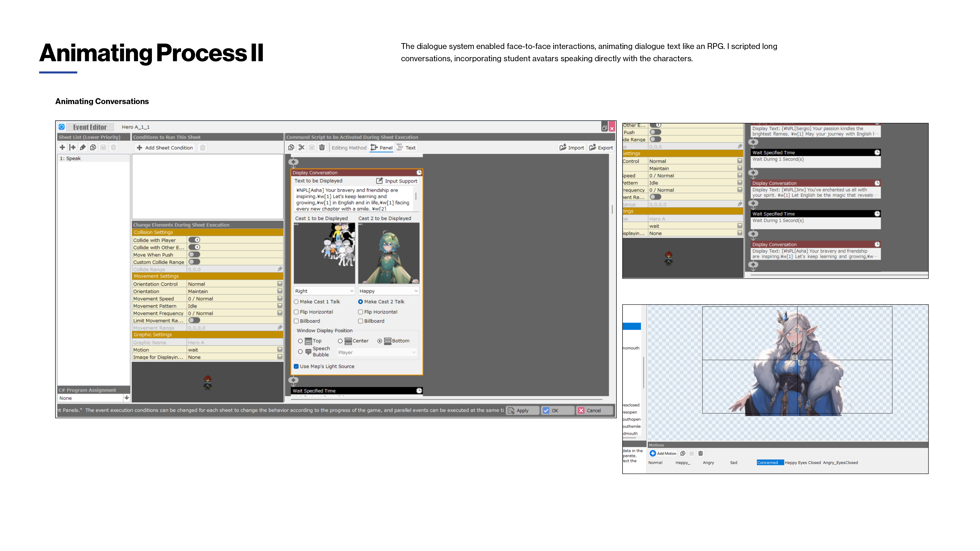Viewport: 980px width, 551px height.
Task: Click Add Motion plus icon
Action: pyautogui.click(x=653, y=453)
